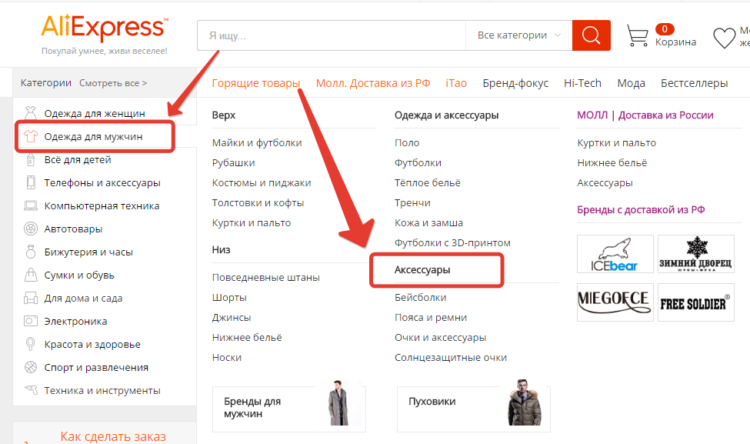Switch to the Бестселлеры tab
This screenshot has height=444, width=750.
(x=694, y=83)
